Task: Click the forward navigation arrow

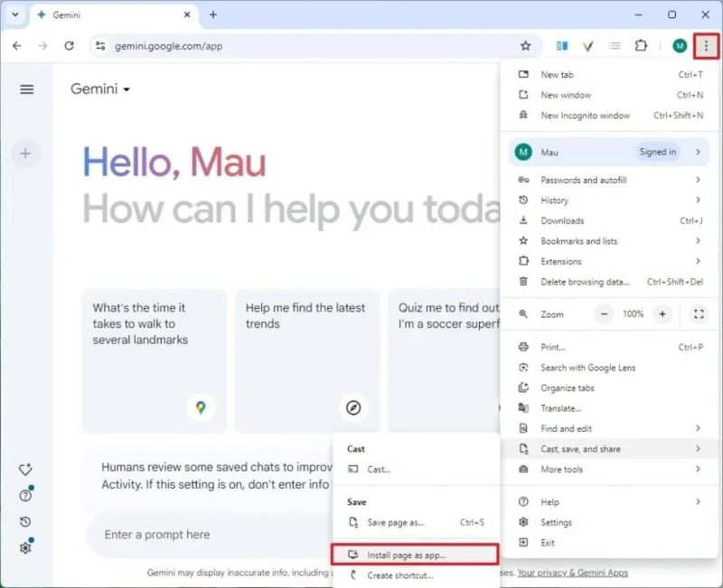Action: [42, 46]
